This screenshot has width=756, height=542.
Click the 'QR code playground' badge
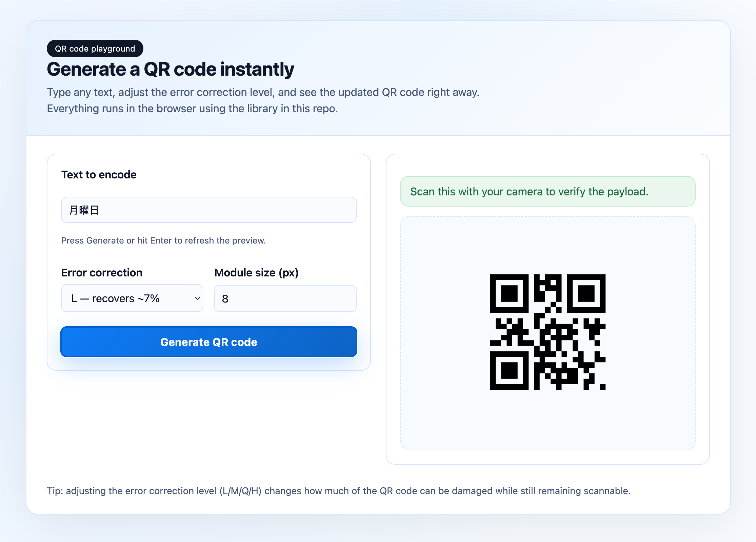pos(95,48)
